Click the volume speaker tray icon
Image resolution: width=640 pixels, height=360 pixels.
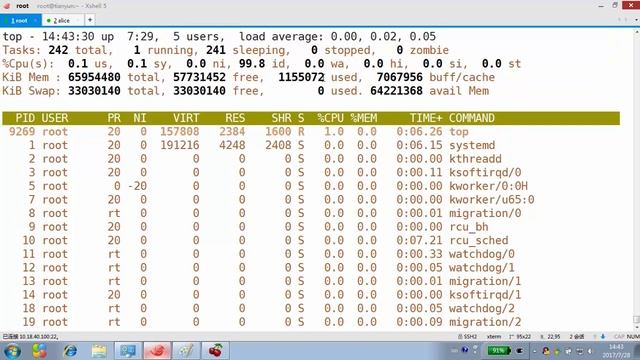pyautogui.click(x=590, y=351)
